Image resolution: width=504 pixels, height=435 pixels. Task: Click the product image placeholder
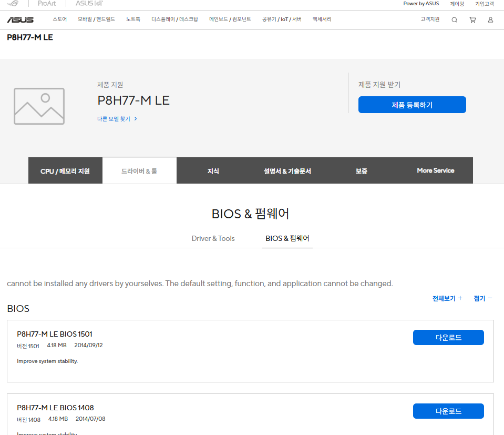pyautogui.click(x=39, y=106)
